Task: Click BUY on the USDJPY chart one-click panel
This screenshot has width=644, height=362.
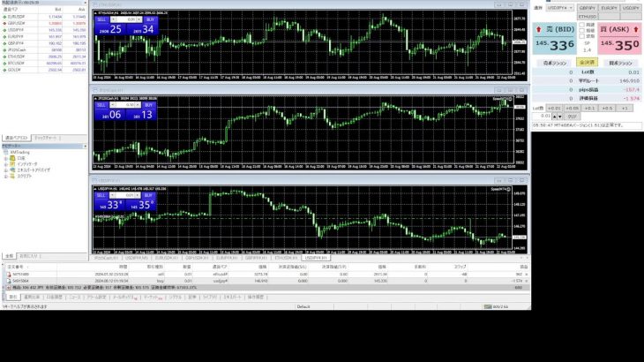Action: [x=146, y=194]
